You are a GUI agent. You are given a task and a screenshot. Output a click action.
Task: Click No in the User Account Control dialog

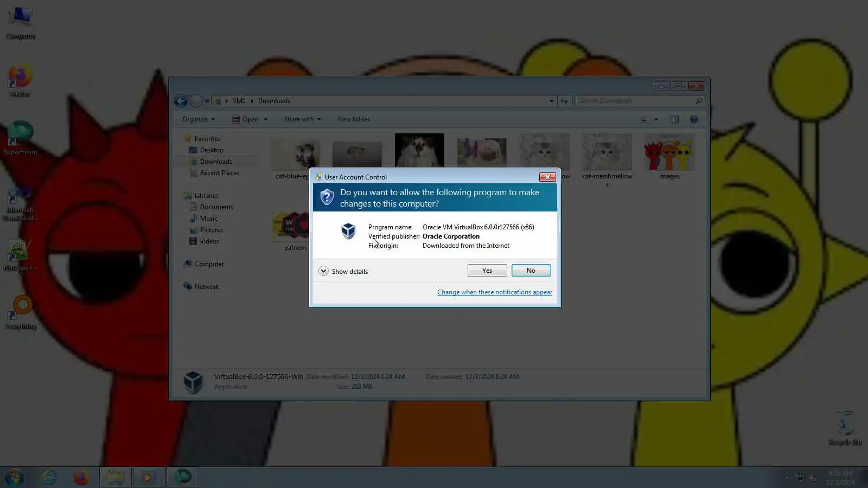(x=531, y=271)
